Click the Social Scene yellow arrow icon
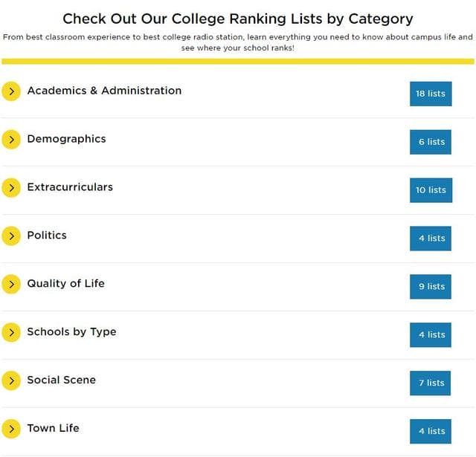Screen dimensions: 476x457 [11, 380]
